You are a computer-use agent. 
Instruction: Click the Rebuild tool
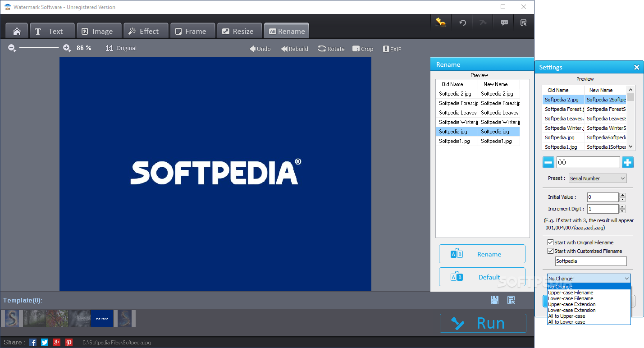[x=295, y=49]
